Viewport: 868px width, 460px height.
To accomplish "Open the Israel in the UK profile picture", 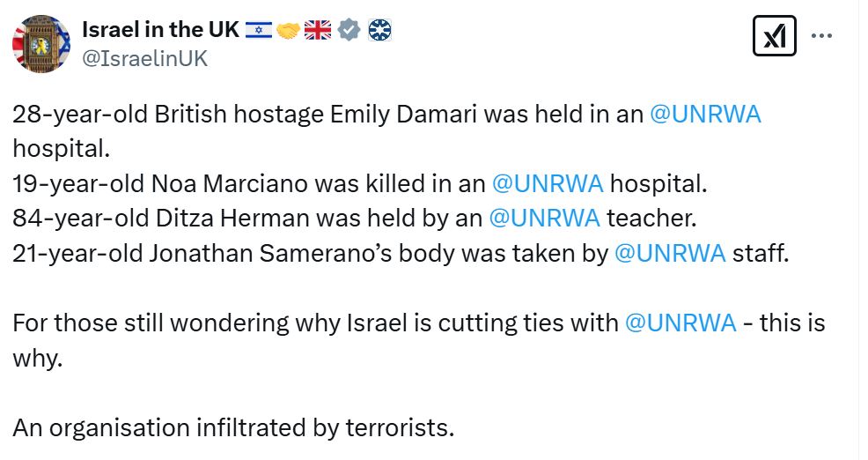I will [40, 43].
